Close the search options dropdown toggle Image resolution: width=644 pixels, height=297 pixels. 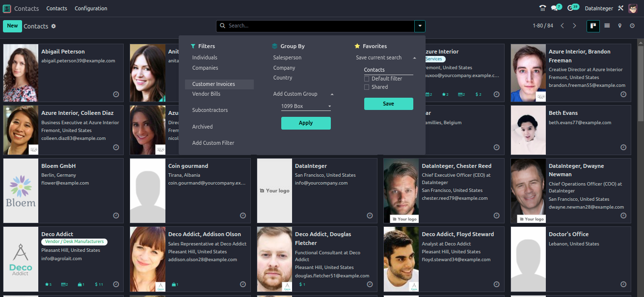[420, 26]
